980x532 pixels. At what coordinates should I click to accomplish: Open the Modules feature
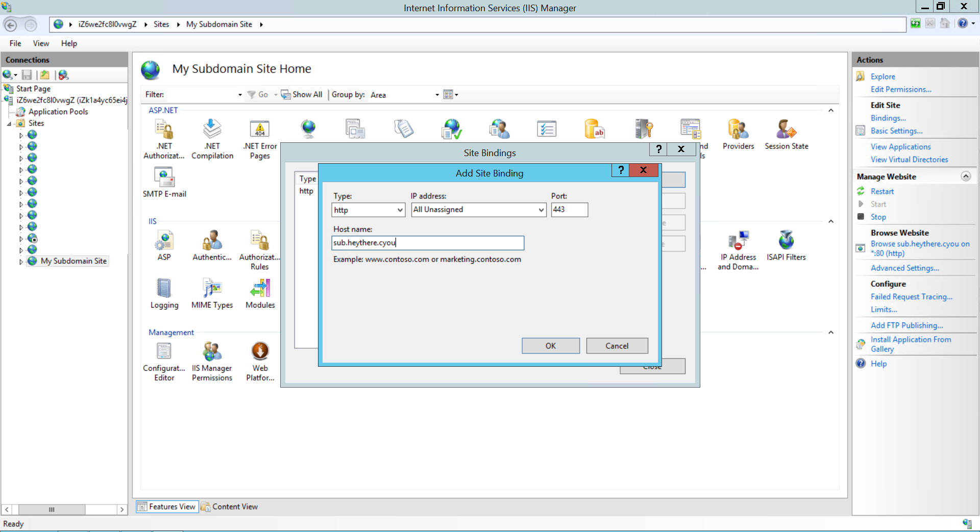pos(260,294)
